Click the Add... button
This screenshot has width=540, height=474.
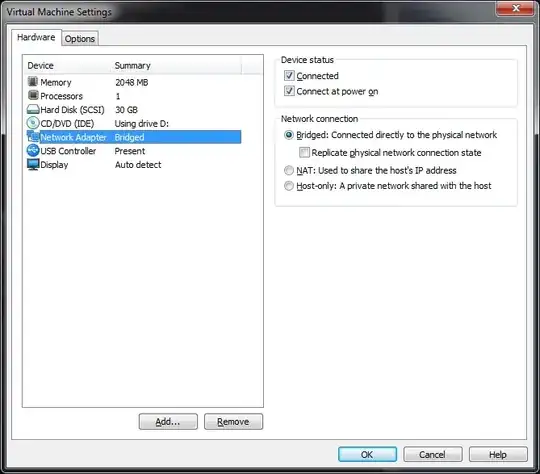click(x=168, y=421)
